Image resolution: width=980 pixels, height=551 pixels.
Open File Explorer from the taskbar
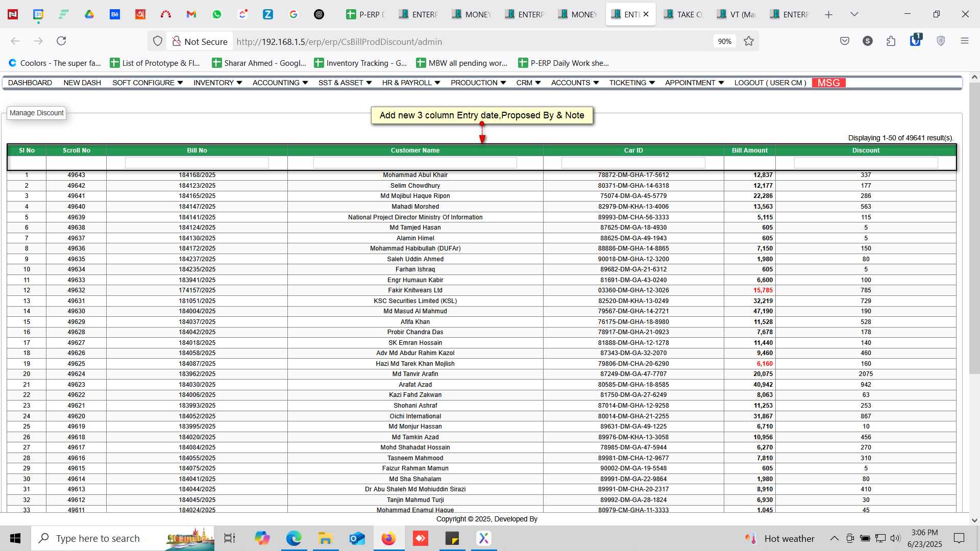[325, 538]
